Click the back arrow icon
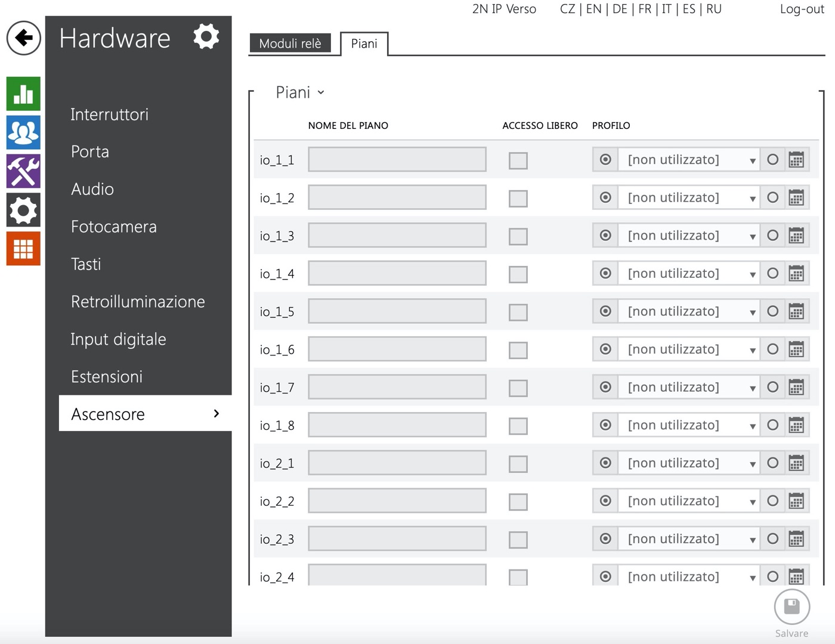The width and height of the screenshot is (835, 644). point(24,38)
